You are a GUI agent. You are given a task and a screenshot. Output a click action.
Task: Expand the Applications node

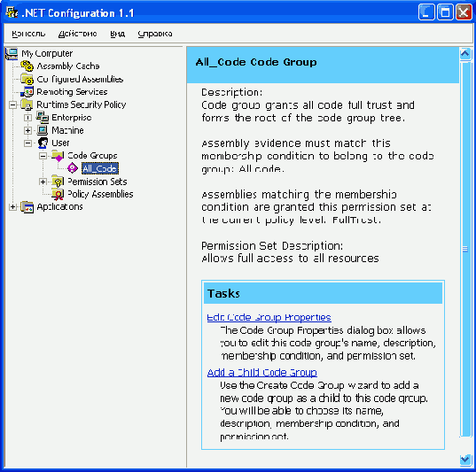tap(12, 207)
